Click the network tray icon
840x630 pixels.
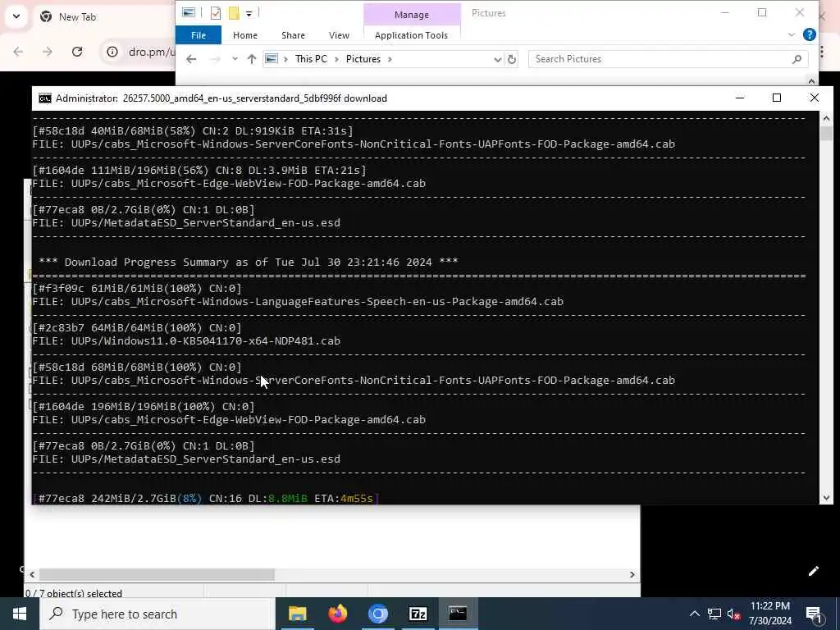coord(714,614)
